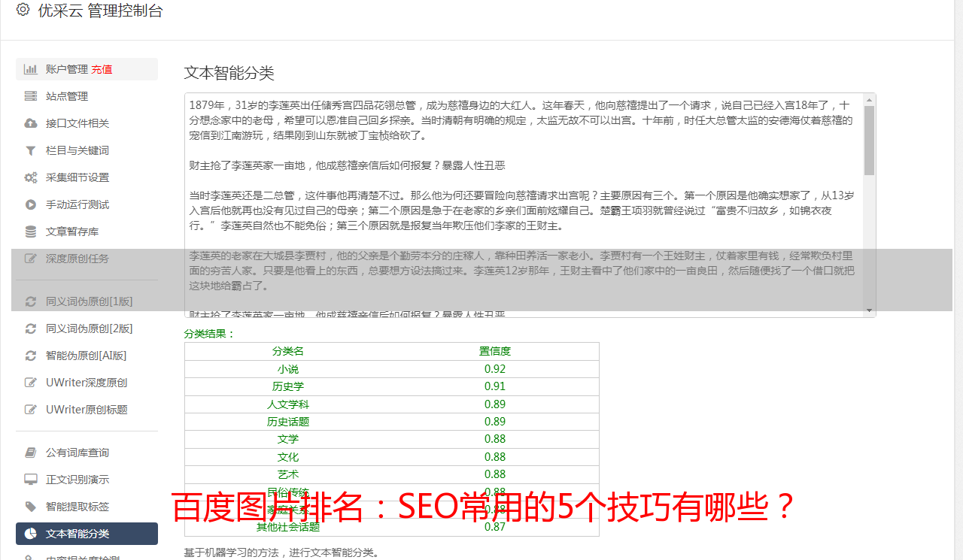Click the 0.92 confidence value
Viewport: 963px width, 560px height.
(495, 369)
